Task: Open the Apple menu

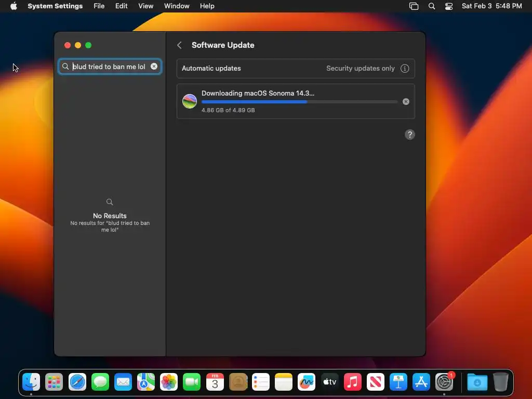Action: [14, 6]
